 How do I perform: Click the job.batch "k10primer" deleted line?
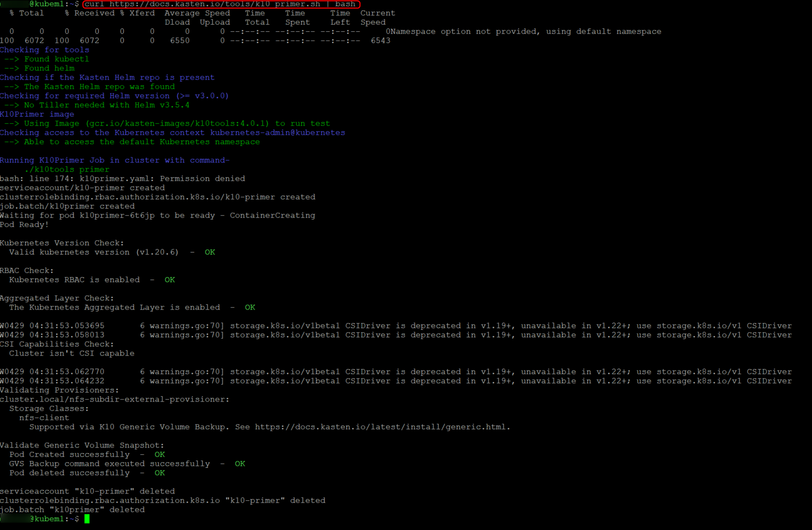pos(72,510)
